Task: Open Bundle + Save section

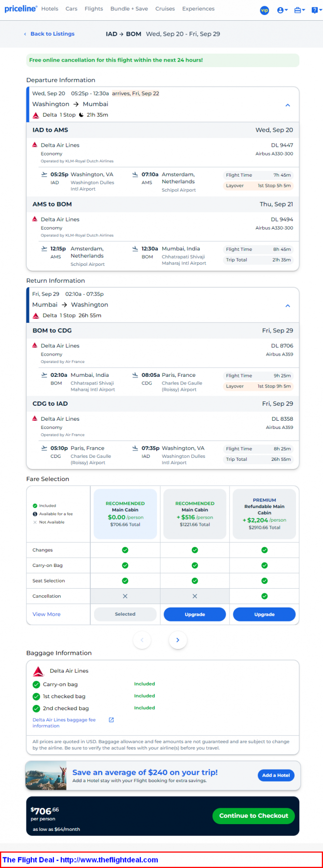Action: [x=129, y=9]
